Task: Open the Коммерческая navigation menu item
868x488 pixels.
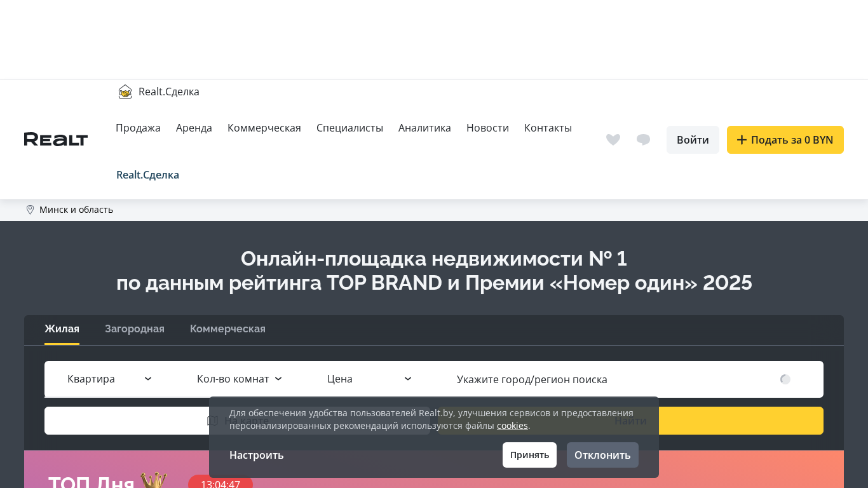Action: click(x=264, y=128)
